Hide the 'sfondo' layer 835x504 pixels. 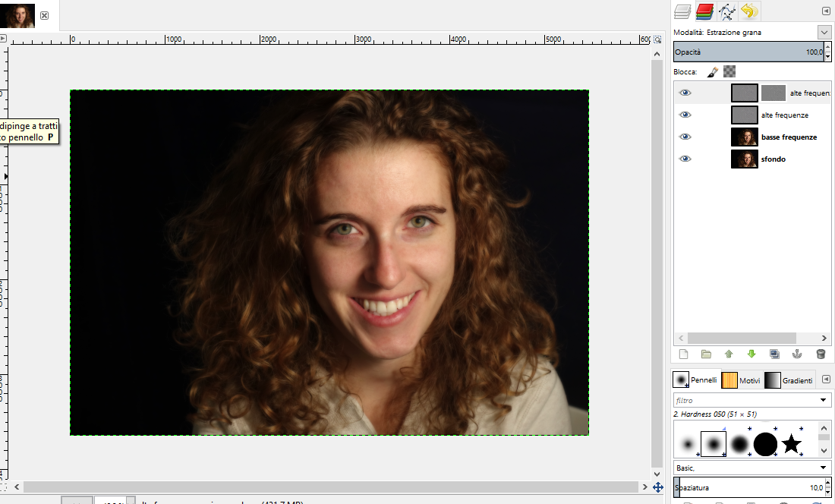click(685, 159)
